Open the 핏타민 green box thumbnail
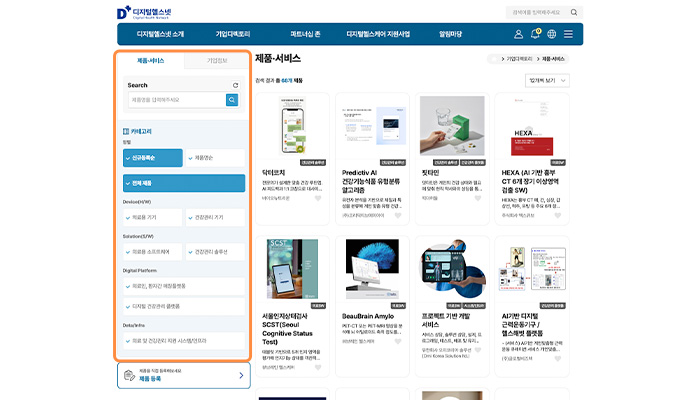This screenshot has width=700, height=400. pos(452,126)
